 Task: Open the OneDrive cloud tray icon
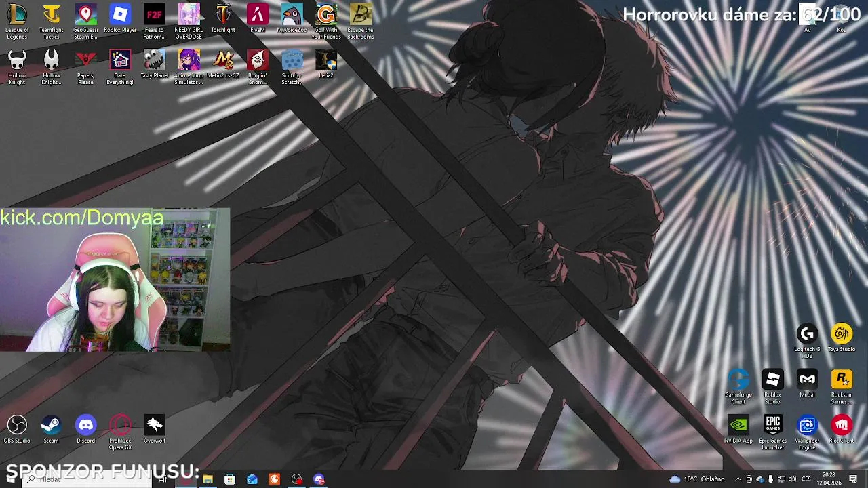[759, 479]
